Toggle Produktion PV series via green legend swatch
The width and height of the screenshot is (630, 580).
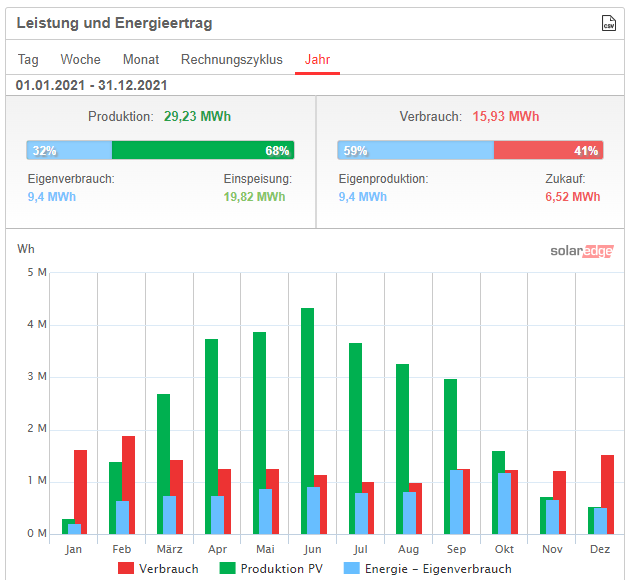[x=227, y=568]
